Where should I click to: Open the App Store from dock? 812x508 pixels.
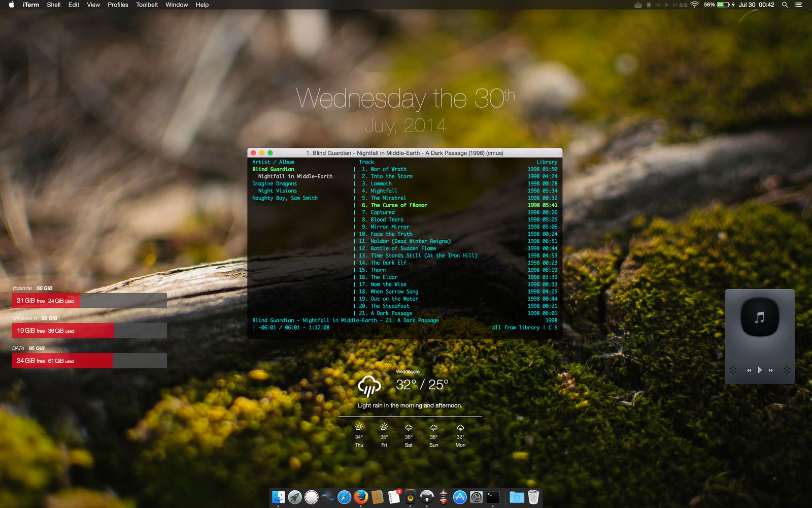click(x=460, y=497)
